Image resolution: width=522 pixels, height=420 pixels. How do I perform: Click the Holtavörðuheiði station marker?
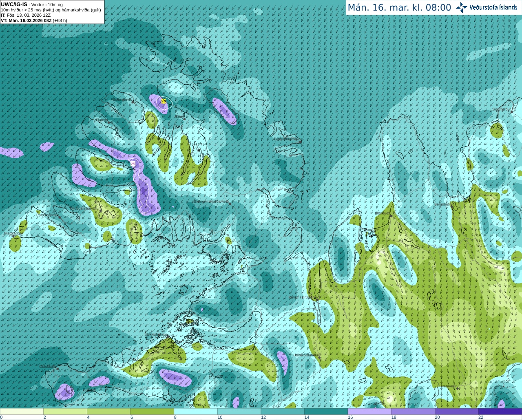(x=319, y=358)
